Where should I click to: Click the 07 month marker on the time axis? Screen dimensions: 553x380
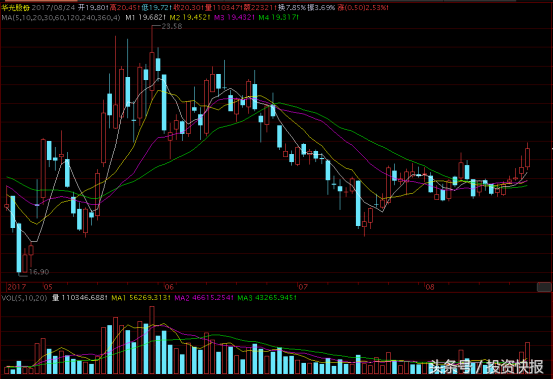pyautogui.click(x=303, y=287)
